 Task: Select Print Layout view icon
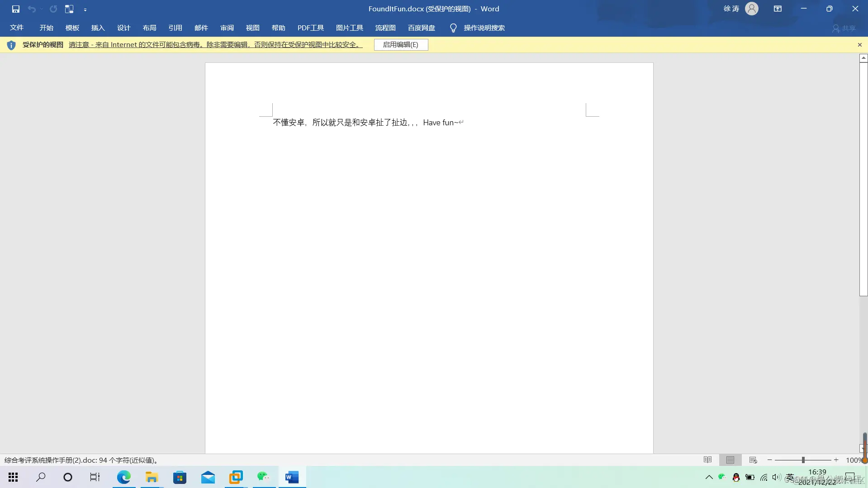[730, 460]
